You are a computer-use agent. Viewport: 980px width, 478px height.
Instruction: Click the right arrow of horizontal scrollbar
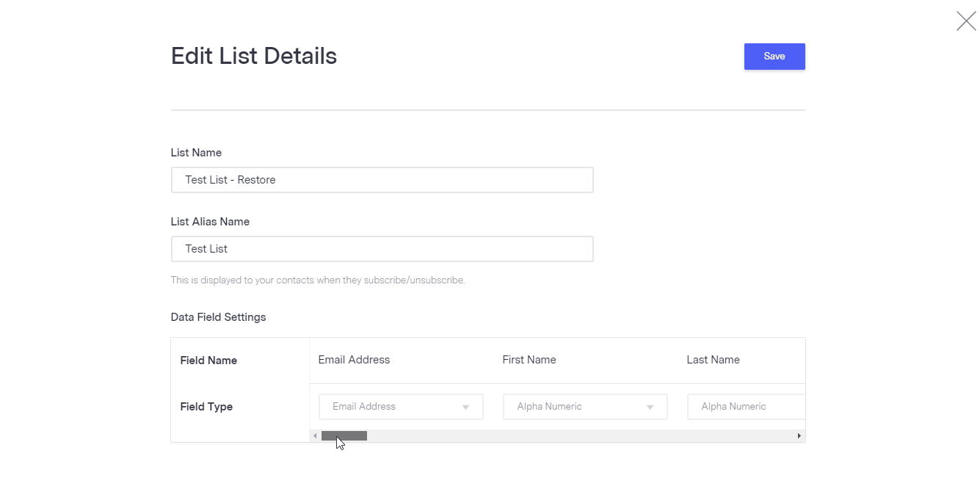pyautogui.click(x=799, y=436)
